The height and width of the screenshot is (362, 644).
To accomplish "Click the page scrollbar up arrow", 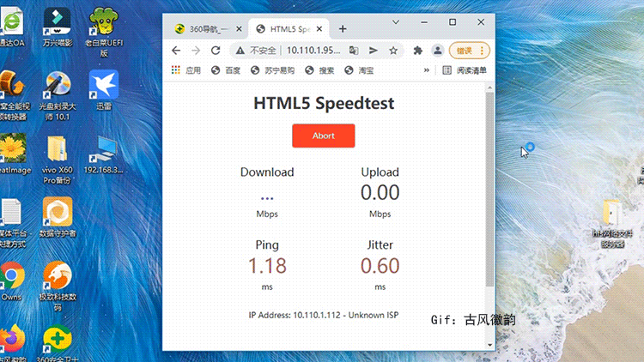I will (489, 87).
